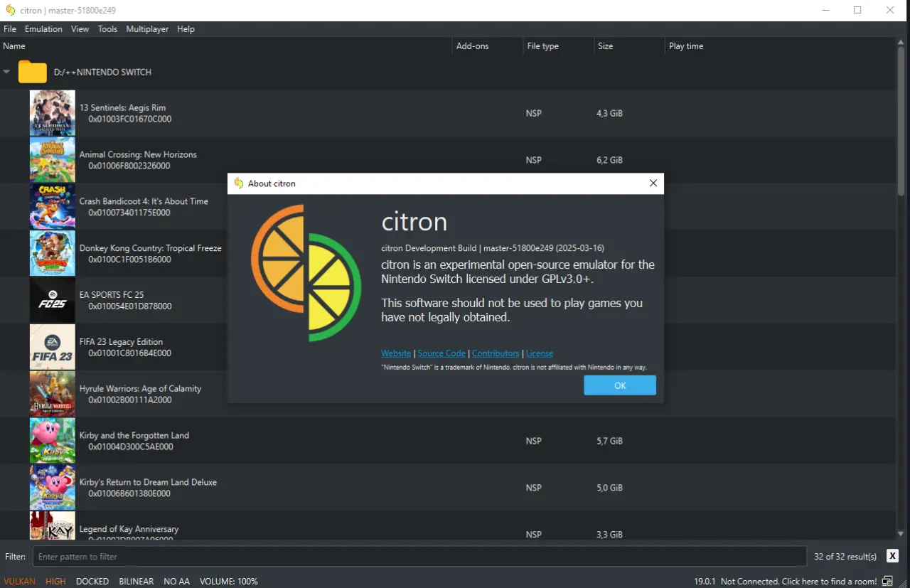Select Legend of Kay Anniversary cover art
The width and height of the screenshot is (910, 588).
tap(53, 525)
